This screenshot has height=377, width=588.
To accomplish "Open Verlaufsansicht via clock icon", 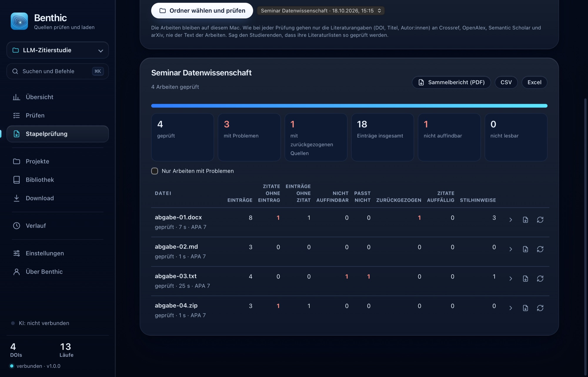I will click(16, 226).
